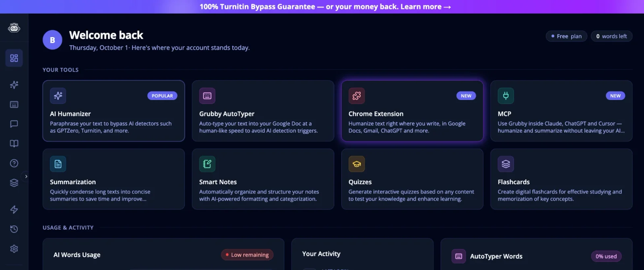Open the AI Humanizer sparkle icon in sidebar
This screenshot has width=644, height=270.
pos(14,85)
